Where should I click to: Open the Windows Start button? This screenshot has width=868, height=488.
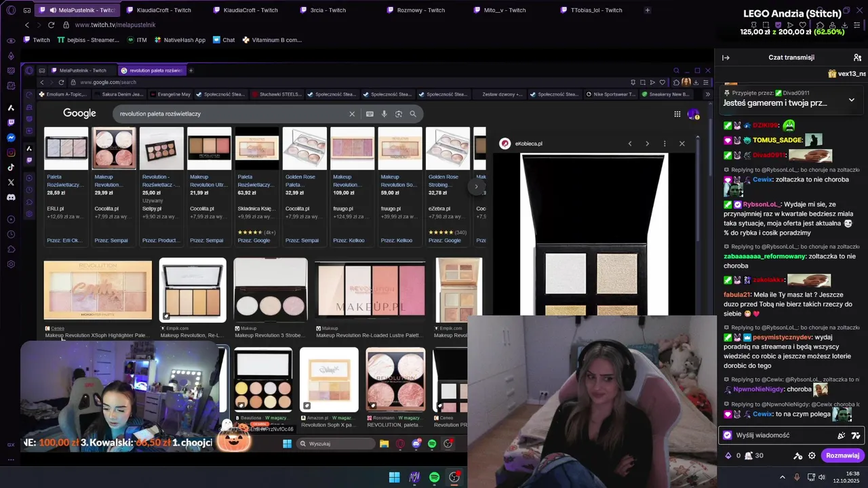click(394, 477)
